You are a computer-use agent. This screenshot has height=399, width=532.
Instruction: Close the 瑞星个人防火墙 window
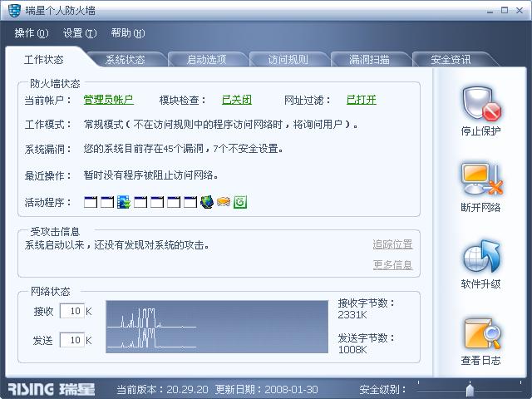click(520, 11)
